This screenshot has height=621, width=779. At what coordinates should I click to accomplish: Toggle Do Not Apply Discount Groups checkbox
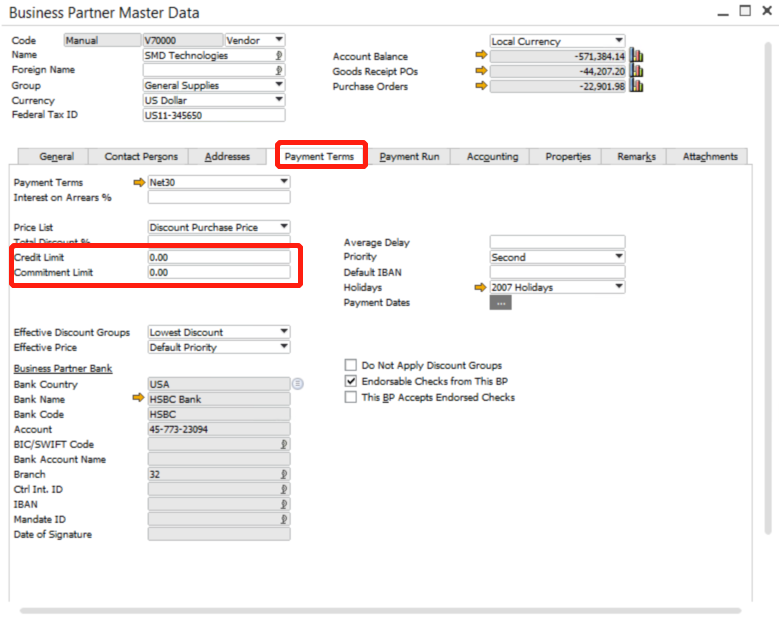pyautogui.click(x=351, y=365)
